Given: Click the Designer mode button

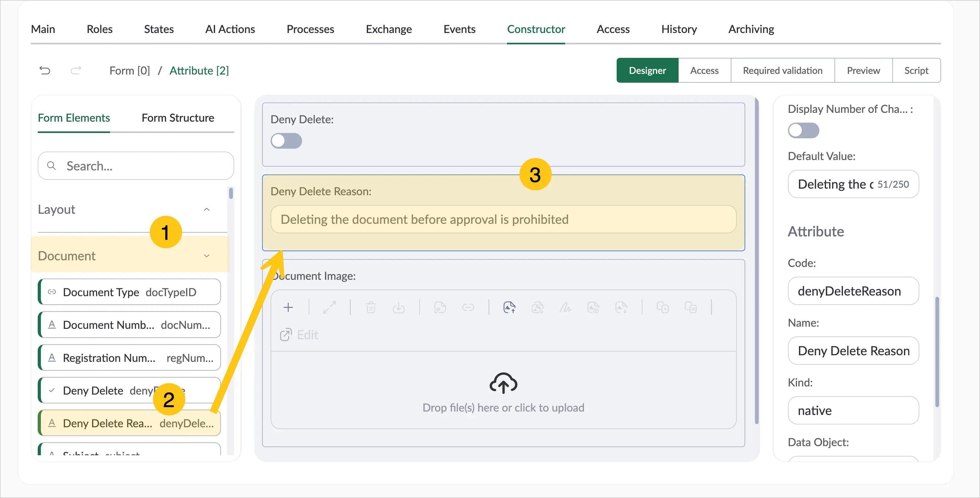Looking at the screenshot, I should coord(647,70).
